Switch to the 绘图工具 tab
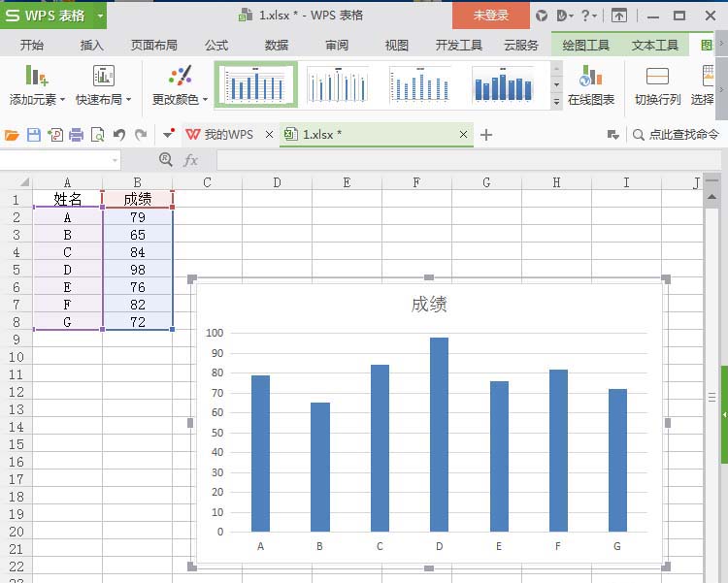 (x=585, y=45)
